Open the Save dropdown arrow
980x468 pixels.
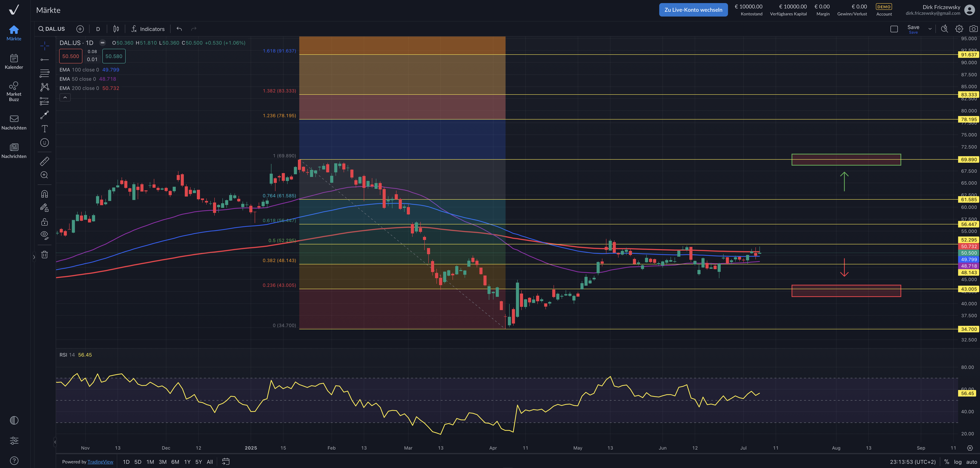[930, 29]
